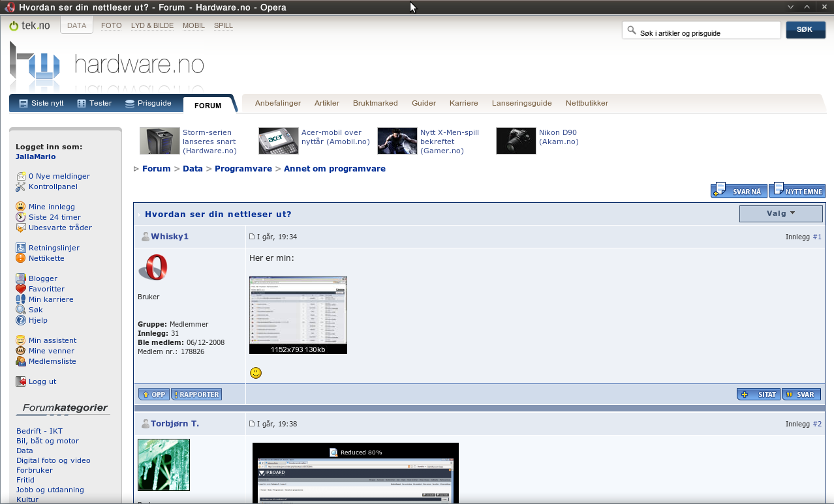This screenshot has height=504, width=834.
Task: Click the Søk magnifier icon in sidebar
Action: (x=21, y=310)
